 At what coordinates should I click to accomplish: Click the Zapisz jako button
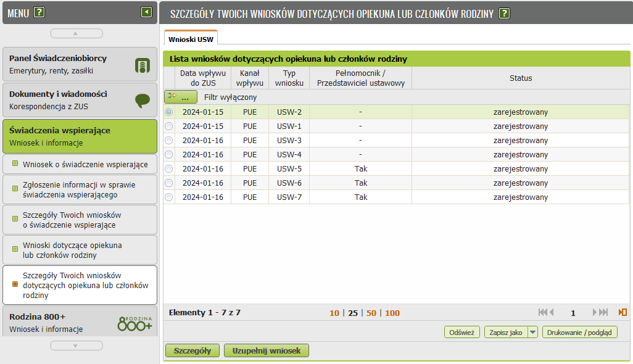pos(506,332)
